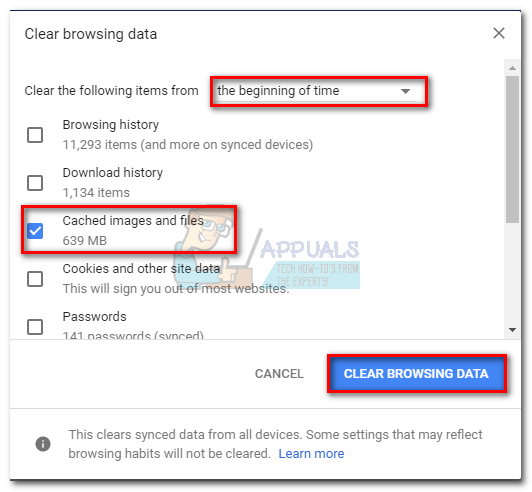Screen dimensions: 532x492
Task: Check the Browsing history checkbox
Action: pyautogui.click(x=35, y=135)
